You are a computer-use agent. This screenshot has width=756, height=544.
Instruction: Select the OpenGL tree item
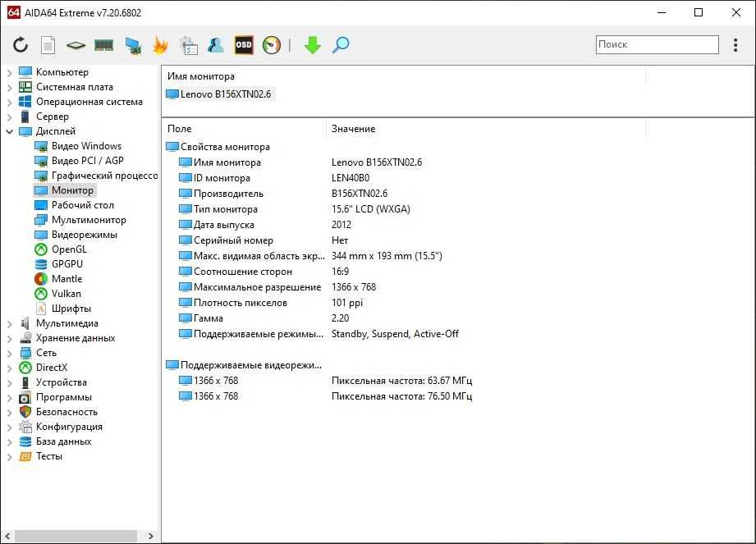[x=62, y=249]
